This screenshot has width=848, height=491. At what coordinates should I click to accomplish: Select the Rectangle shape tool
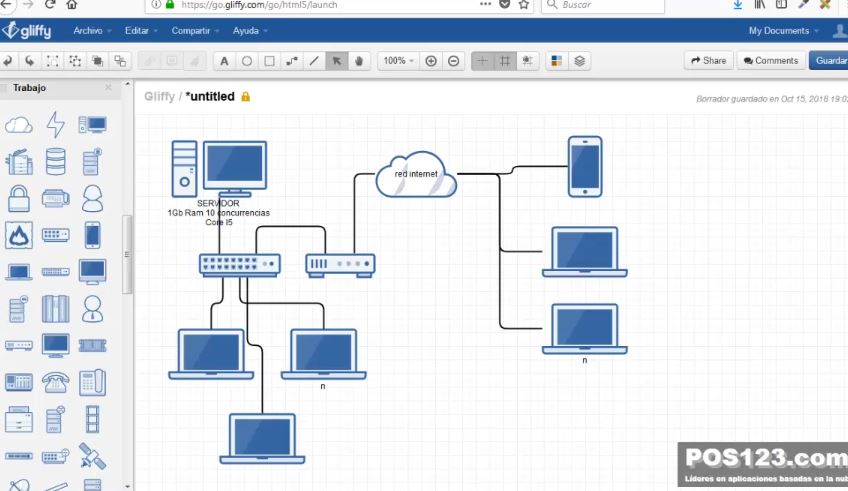[x=269, y=61]
